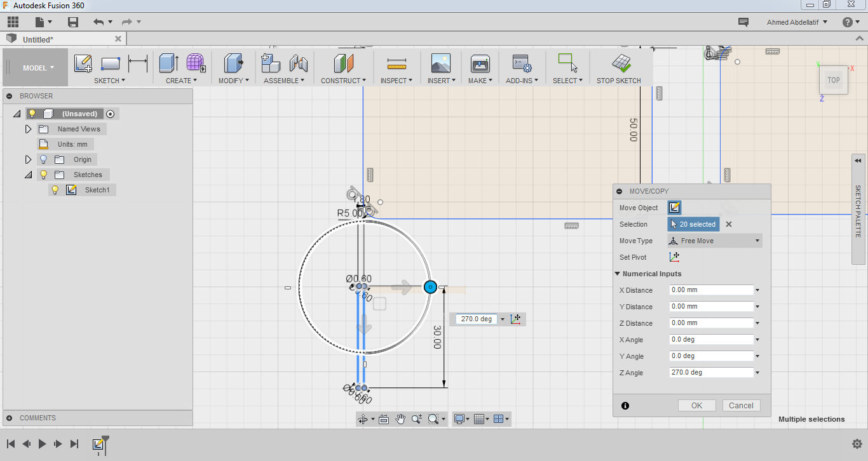
Task: Close the Untitled document tab
Action: [118, 39]
